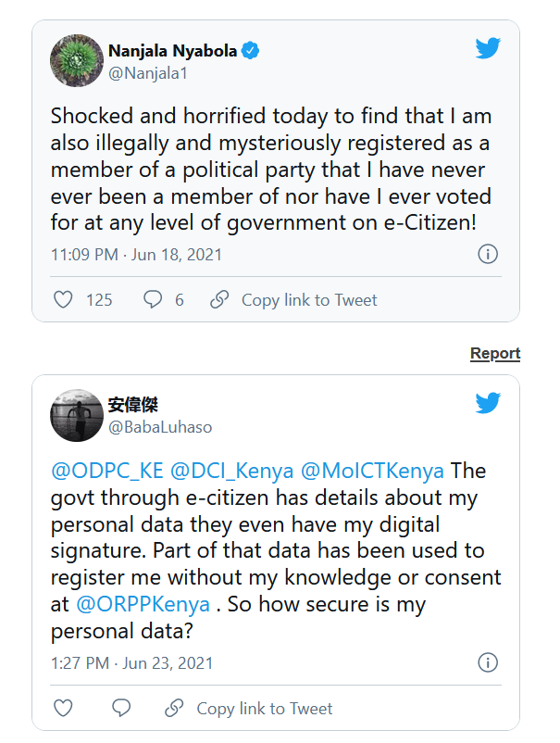Click the Twitter bird icon on BabaLuhaso's tweet
The height and width of the screenshot is (743, 560).
pyautogui.click(x=488, y=403)
